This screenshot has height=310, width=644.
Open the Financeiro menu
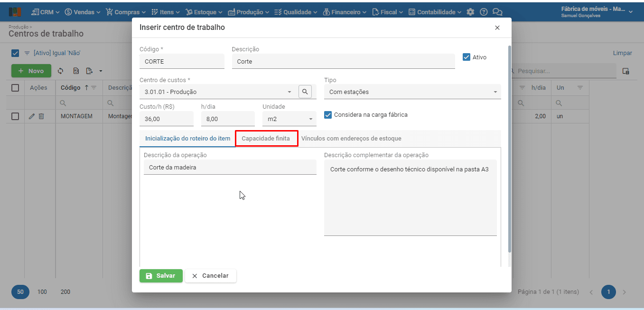pyautogui.click(x=345, y=12)
